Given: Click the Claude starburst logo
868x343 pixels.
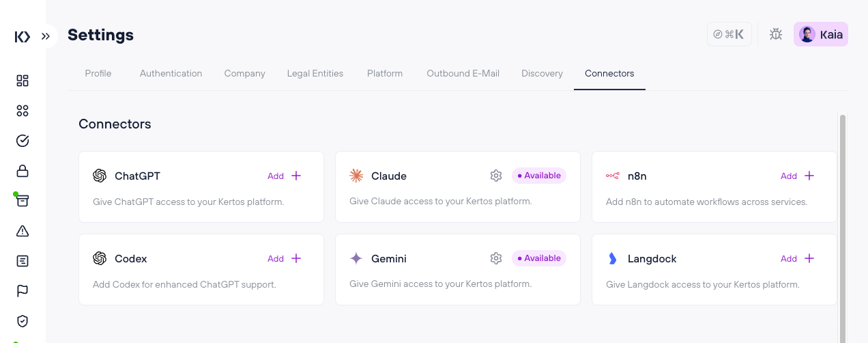Looking at the screenshot, I should [x=356, y=176].
